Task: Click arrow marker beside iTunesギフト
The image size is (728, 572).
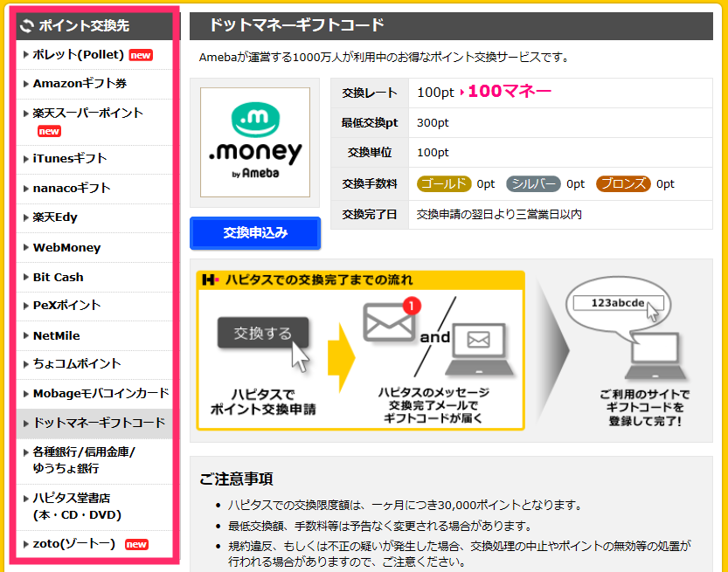Action: [26, 159]
